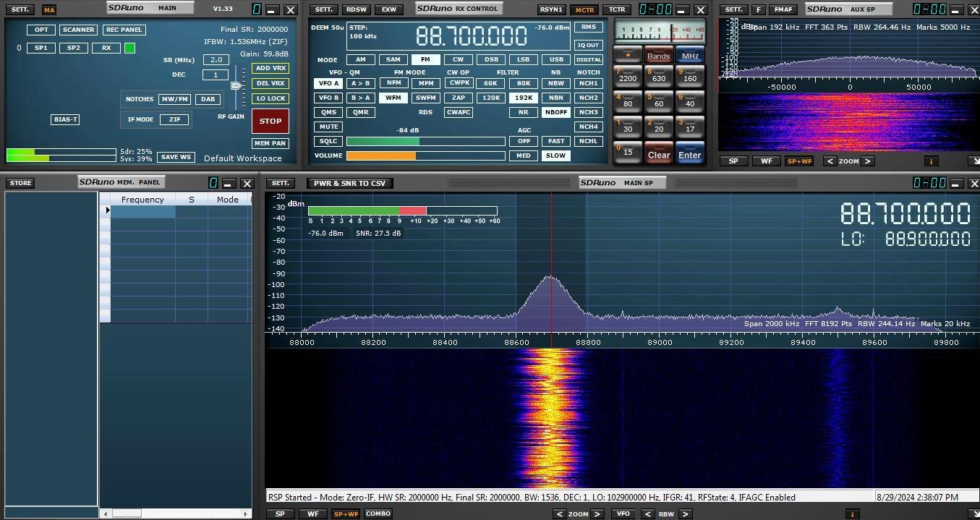Image resolution: width=980 pixels, height=520 pixels.
Task: Open the SR (MHz) 2.0 dropdown
Action: [x=216, y=60]
